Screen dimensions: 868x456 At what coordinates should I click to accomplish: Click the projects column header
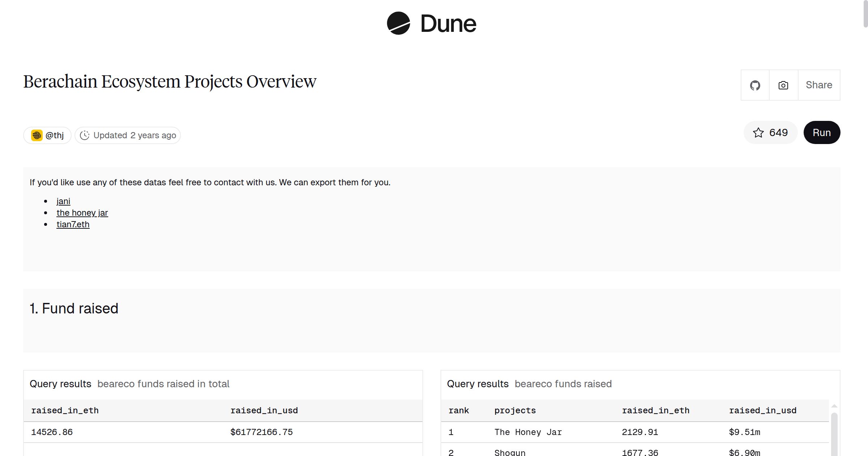(x=515, y=410)
